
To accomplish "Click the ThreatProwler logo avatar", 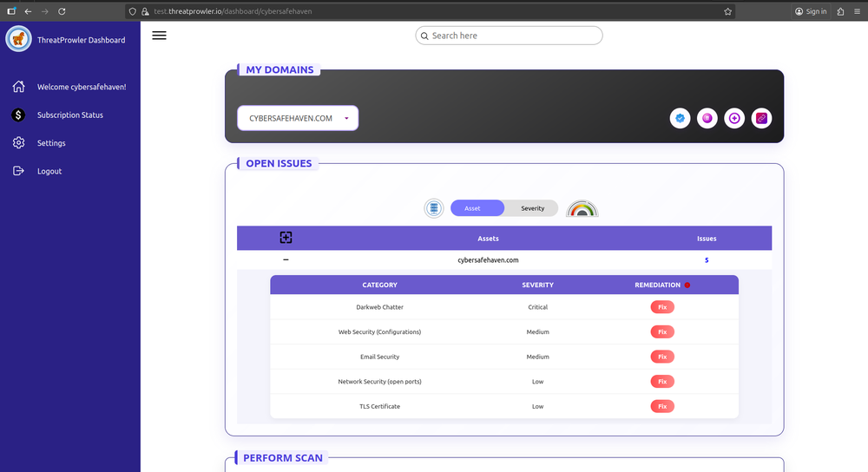I will click(18, 39).
